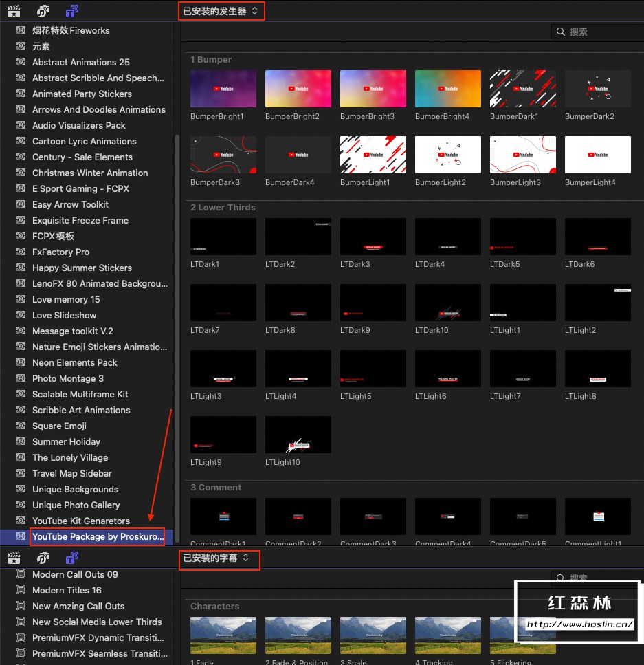
Task: Select the LTDark3 lower third thumbnail
Action: [373, 237]
